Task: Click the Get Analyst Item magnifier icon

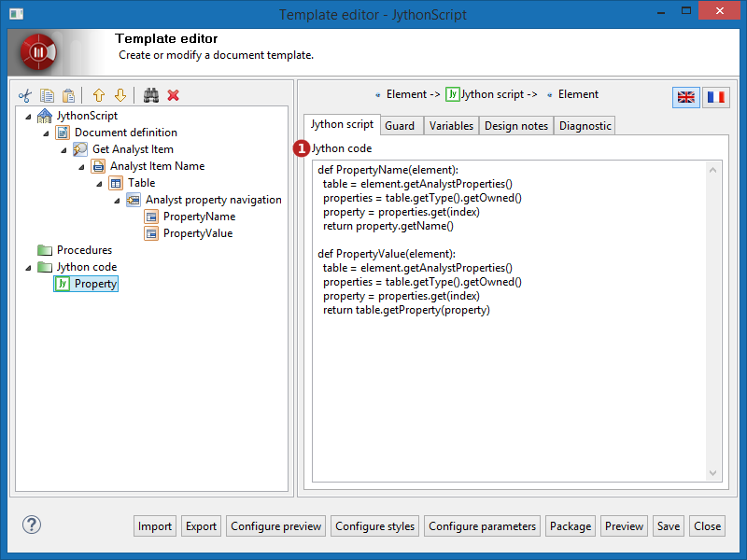Action: (80, 149)
